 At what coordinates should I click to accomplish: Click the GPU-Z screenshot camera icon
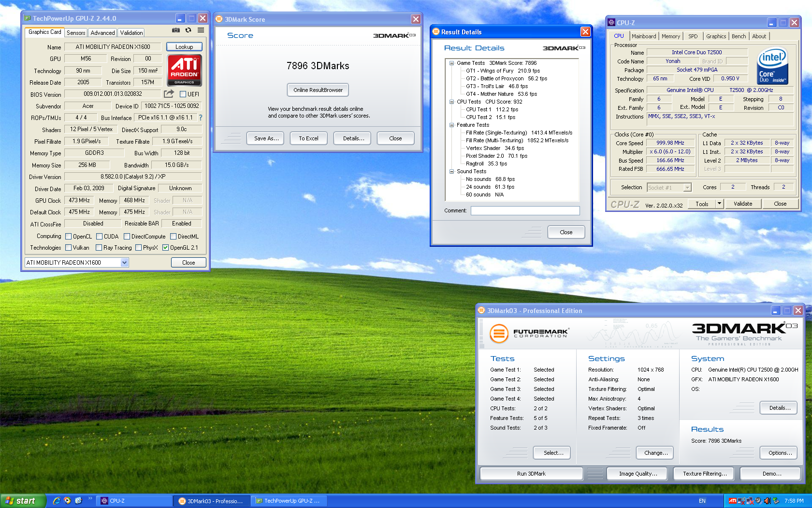pyautogui.click(x=176, y=30)
